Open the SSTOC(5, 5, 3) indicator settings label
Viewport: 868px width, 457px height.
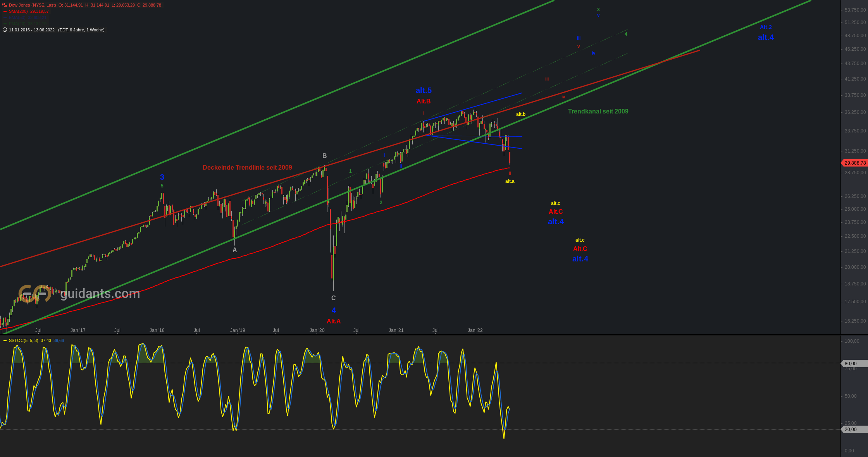pyautogui.click(x=23, y=341)
